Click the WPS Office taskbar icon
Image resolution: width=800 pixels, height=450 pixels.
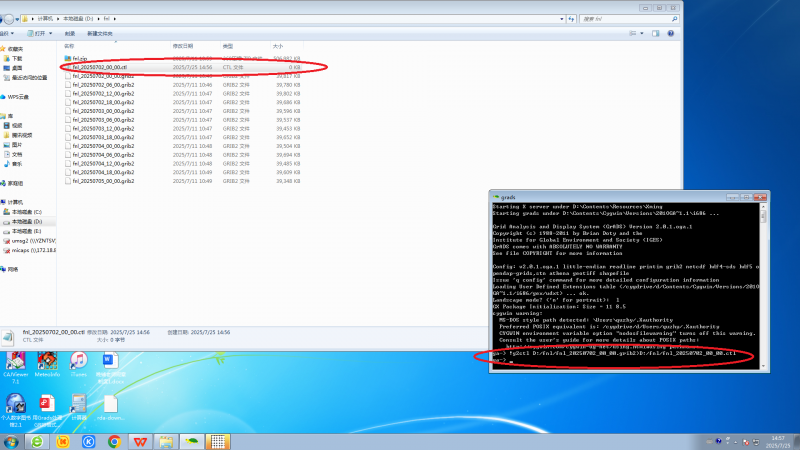coord(140,440)
